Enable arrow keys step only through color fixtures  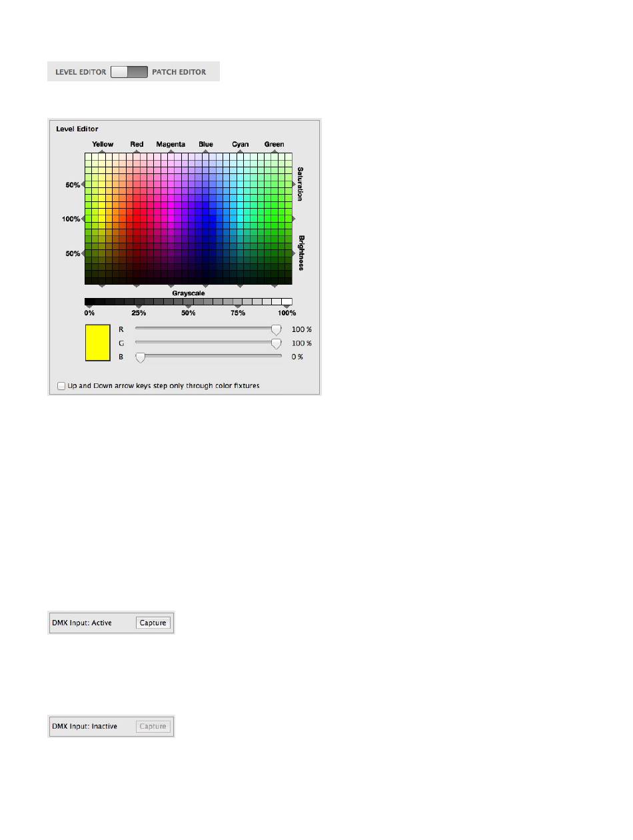(x=61, y=386)
